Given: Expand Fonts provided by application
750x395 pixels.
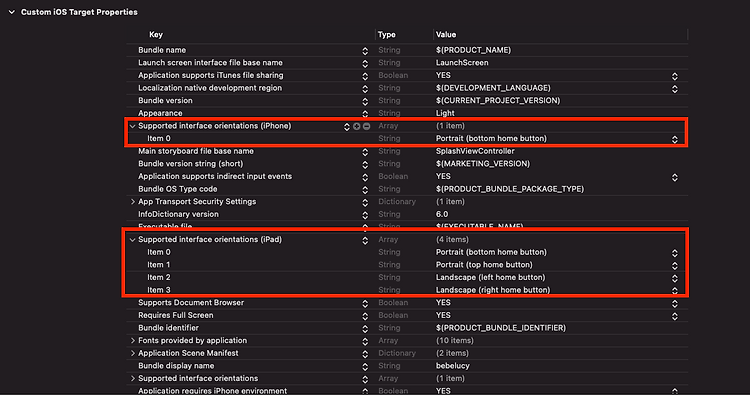Looking at the screenshot, I should 132,340.
